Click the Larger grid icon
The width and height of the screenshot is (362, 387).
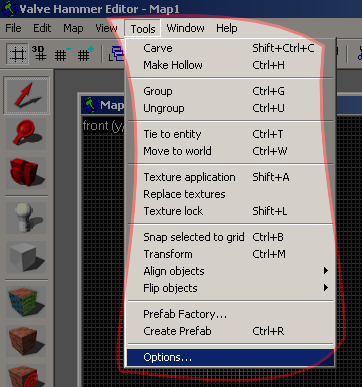[85, 54]
